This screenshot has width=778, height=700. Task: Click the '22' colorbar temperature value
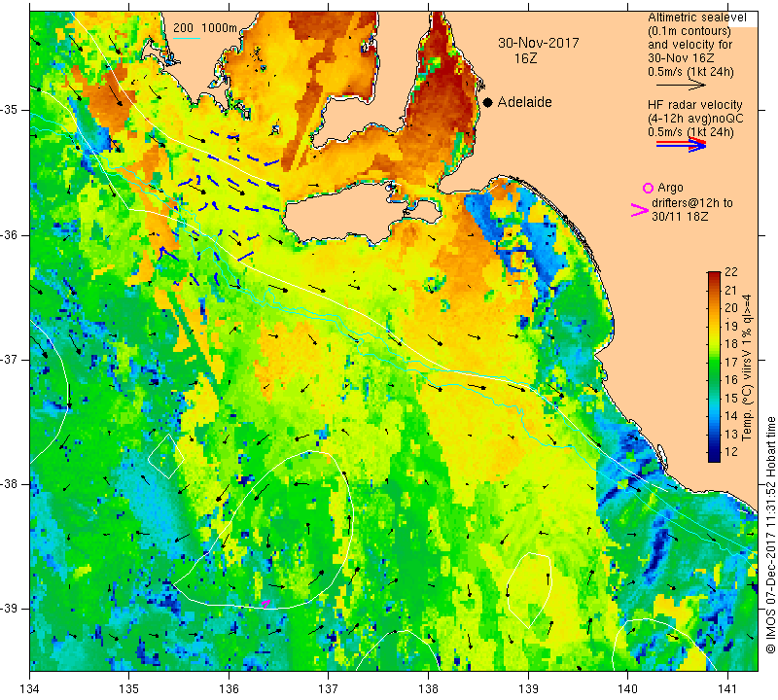click(731, 272)
